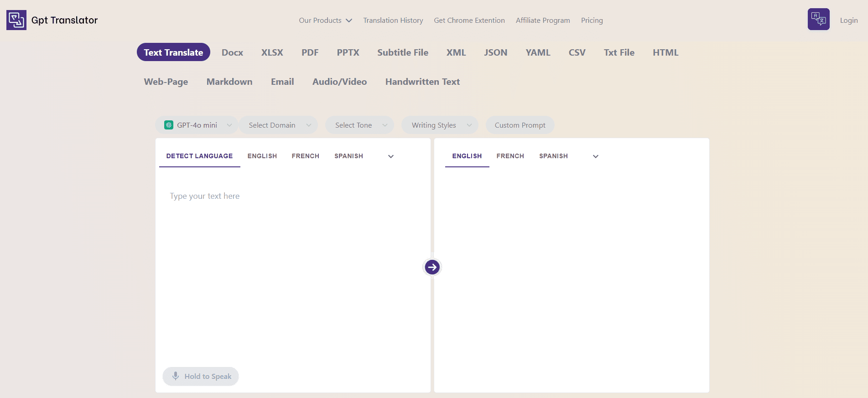Choose French as the source language
The height and width of the screenshot is (398, 868).
tap(305, 156)
